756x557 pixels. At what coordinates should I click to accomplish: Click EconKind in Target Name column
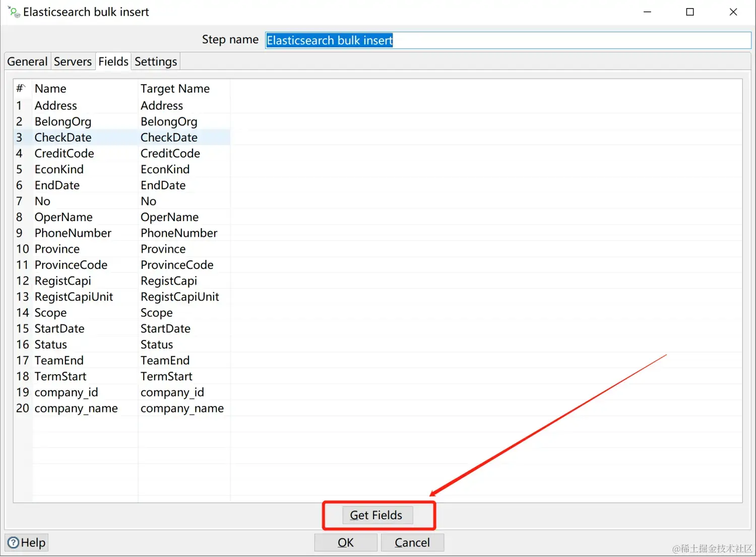click(x=184, y=169)
